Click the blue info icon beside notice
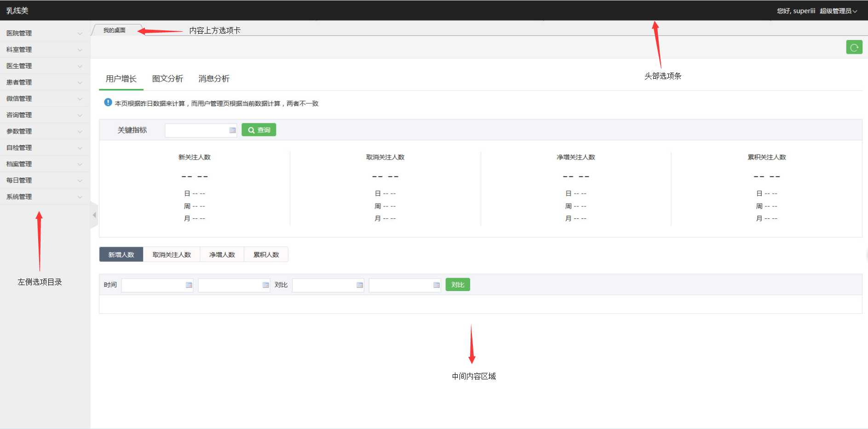The image size is (868, 429). pos(108,103)
